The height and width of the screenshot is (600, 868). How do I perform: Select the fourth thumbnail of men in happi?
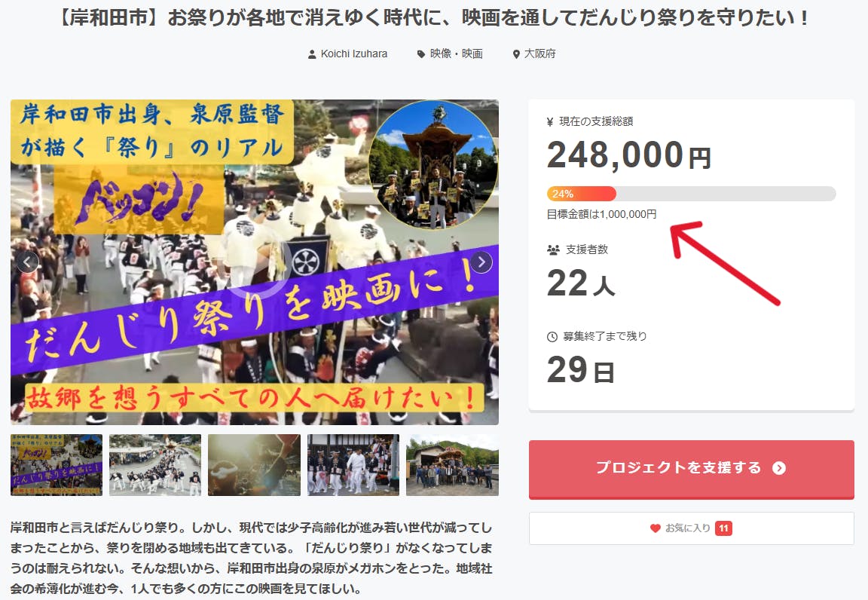pyautogui.click(x=353, y=465)
